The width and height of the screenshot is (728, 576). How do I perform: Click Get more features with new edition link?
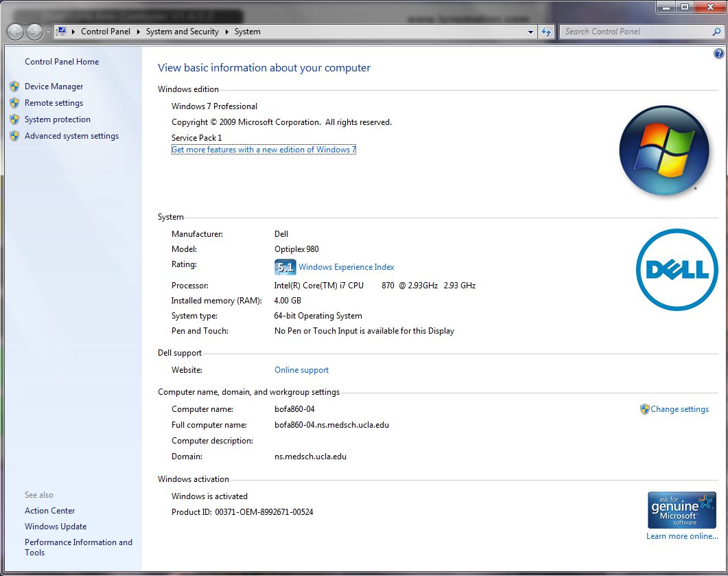point(263,150)
